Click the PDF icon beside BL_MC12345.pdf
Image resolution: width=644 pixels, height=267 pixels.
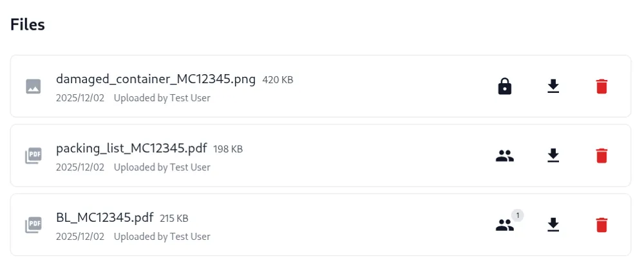[x=33, y=225]
